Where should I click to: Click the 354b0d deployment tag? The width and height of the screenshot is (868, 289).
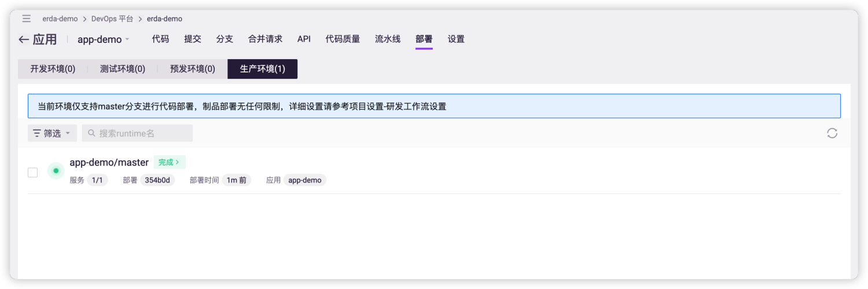point(157,180)
